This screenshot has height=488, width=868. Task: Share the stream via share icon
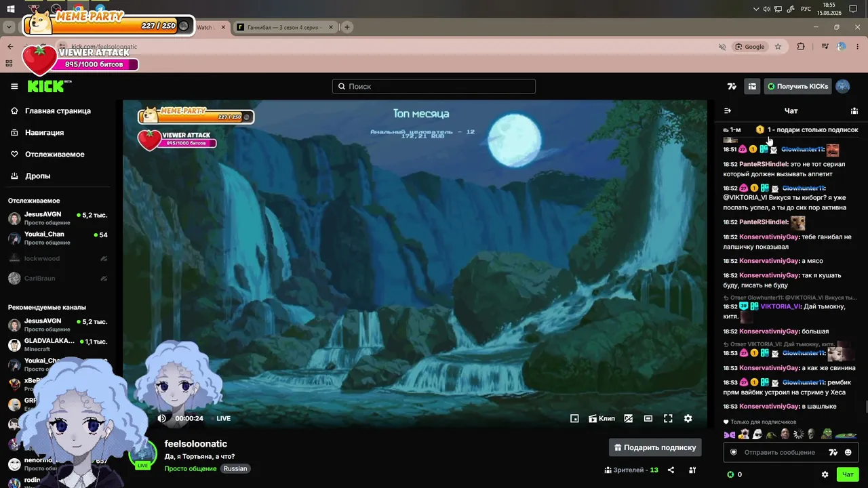point(671,470)
